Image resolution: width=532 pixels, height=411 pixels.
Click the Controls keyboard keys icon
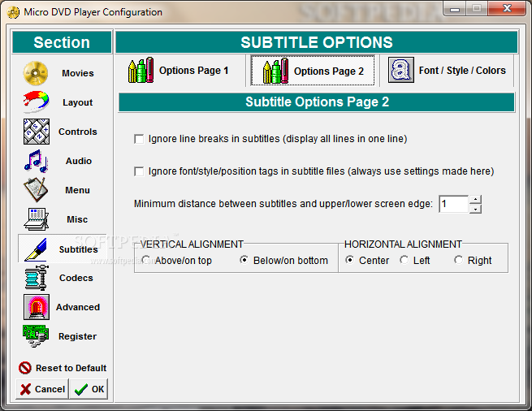[37, 132]
